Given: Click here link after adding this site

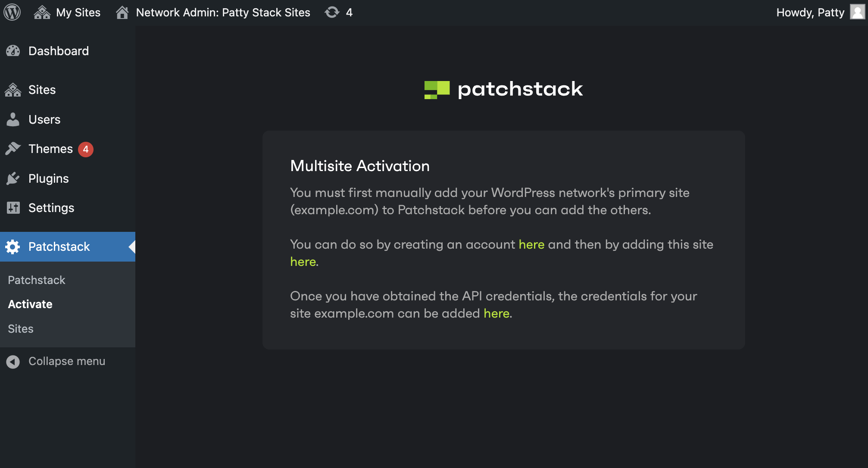Looking at the screenshot, I should tap(303, 262).
